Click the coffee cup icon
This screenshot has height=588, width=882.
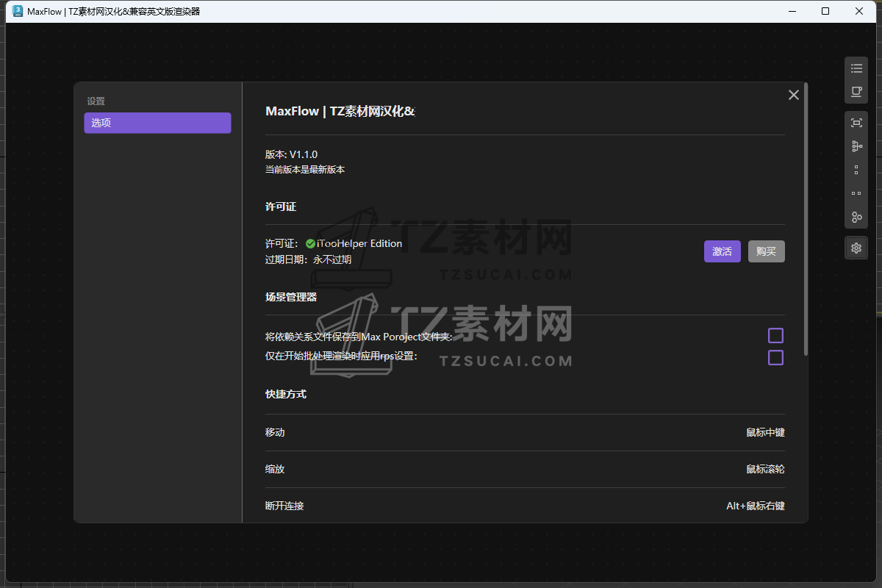point(856,92)
